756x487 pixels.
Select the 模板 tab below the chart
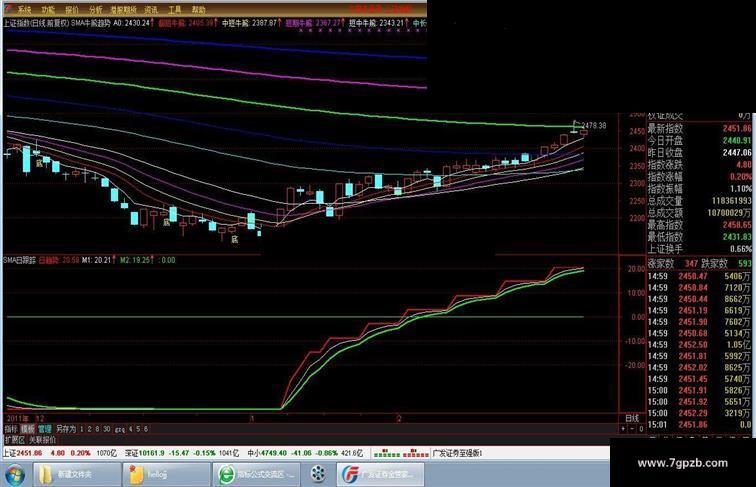28,428
